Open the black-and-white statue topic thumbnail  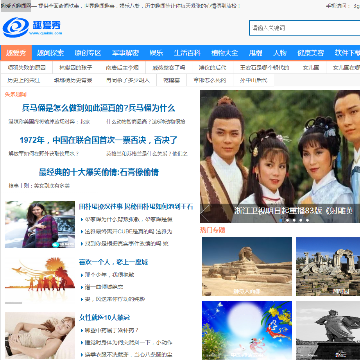[x=328, y=330]
